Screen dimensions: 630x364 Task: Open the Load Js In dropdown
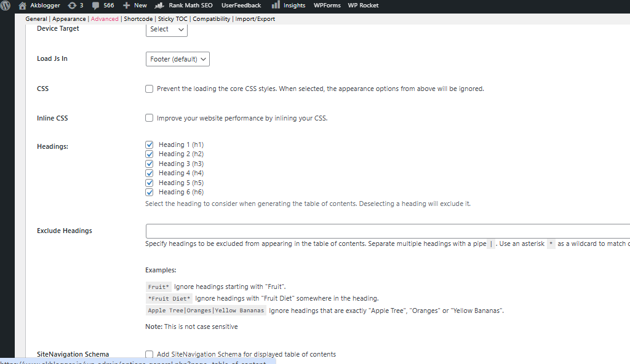pyautogui.click(x=178, y=59)
